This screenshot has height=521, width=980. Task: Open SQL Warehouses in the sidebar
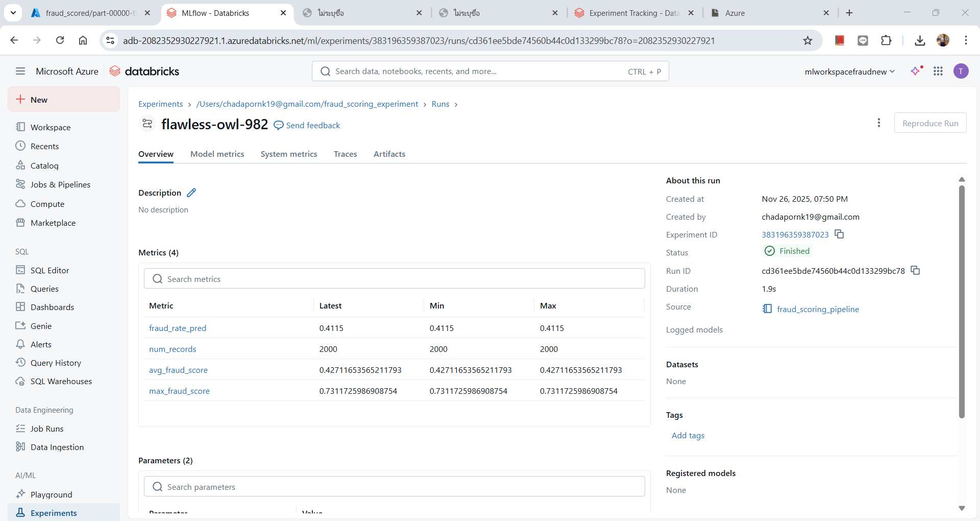click(x=64, y=381)
